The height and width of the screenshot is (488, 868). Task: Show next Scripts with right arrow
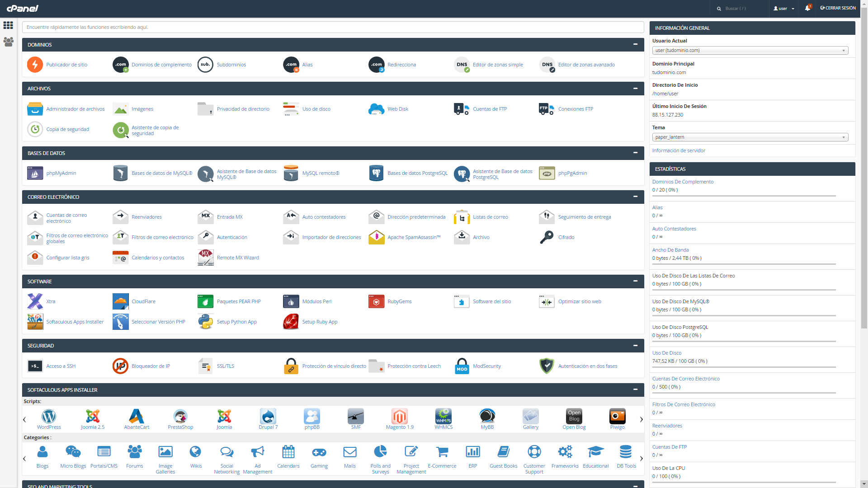(x=641, y=420)
